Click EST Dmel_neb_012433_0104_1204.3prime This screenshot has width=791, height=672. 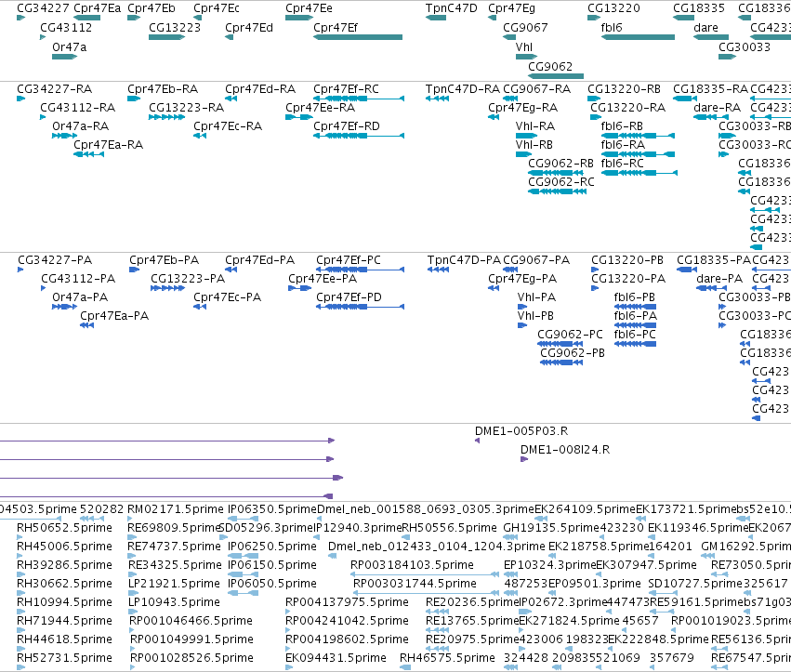pos(332,556)
